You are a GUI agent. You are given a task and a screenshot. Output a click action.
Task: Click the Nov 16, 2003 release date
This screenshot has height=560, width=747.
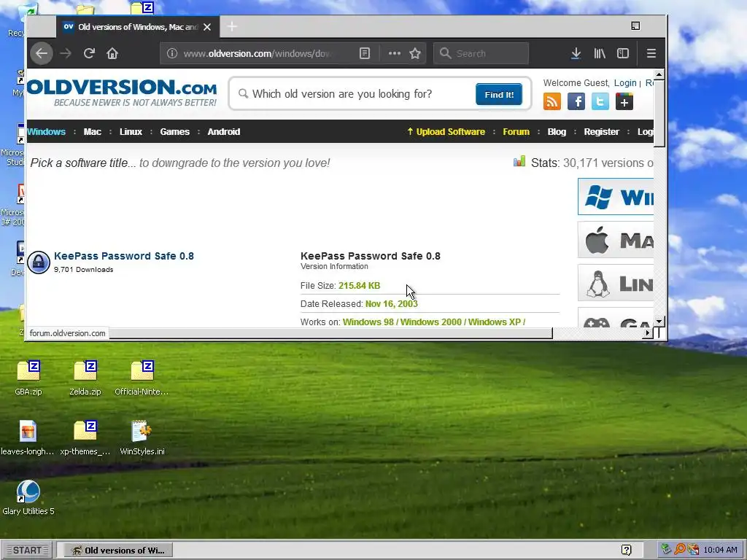click(391, 304)
